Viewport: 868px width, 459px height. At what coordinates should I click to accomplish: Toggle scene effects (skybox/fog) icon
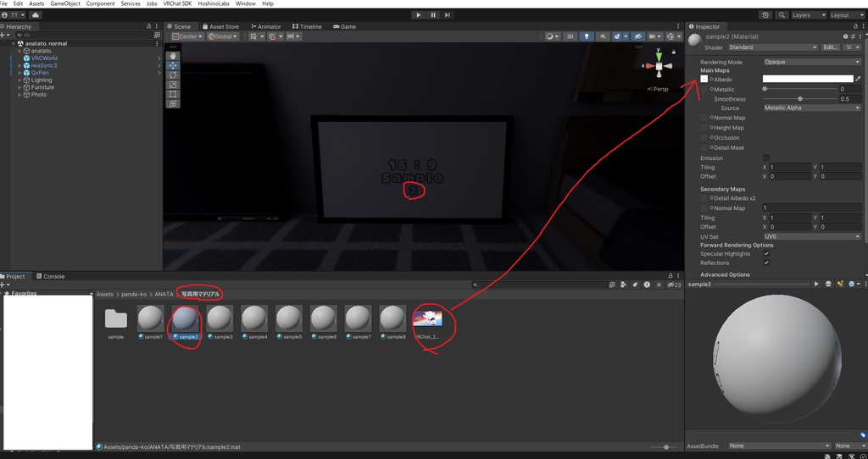point(617,36)
